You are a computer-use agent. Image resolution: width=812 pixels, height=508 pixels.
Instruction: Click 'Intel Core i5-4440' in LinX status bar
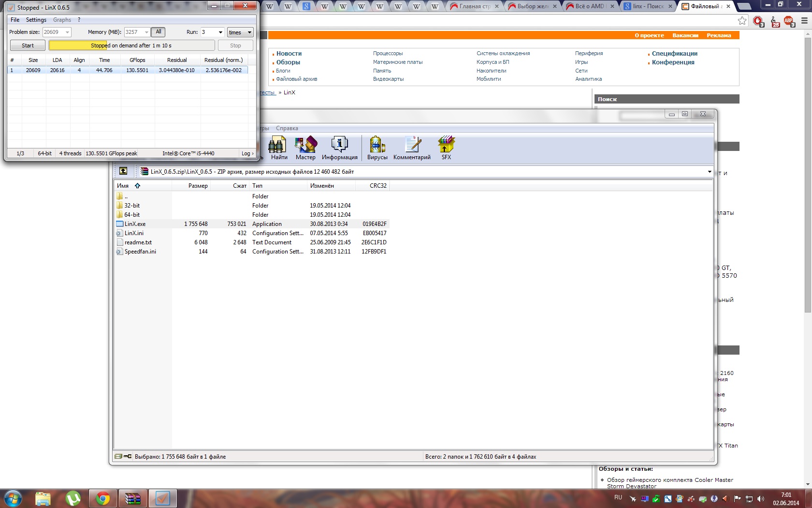click(x=188, y=153)
